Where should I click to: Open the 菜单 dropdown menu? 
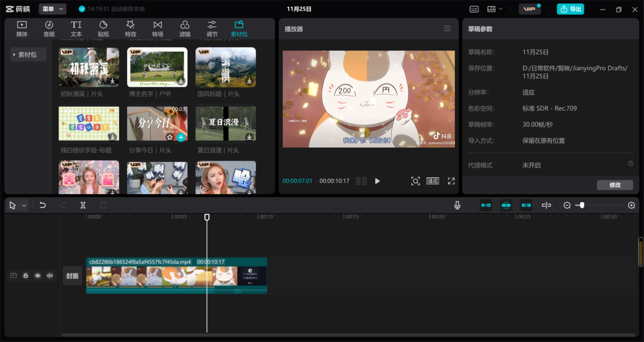click(52, 9)
